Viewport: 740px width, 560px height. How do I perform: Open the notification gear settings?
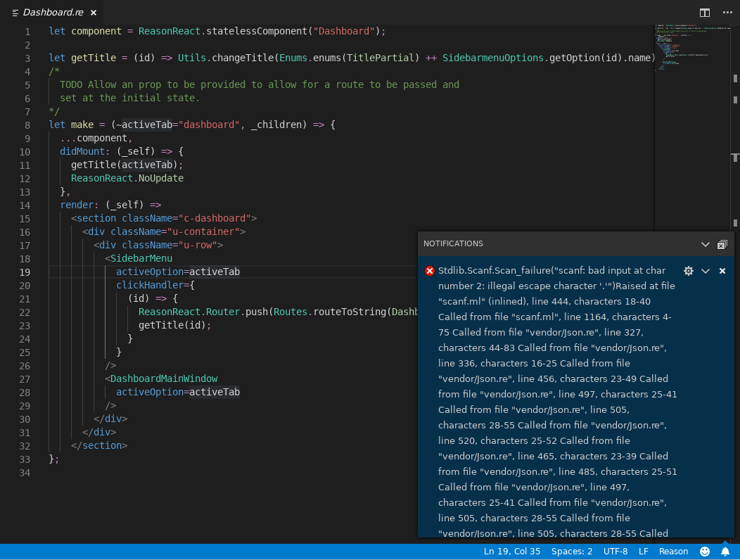[689, 271]
